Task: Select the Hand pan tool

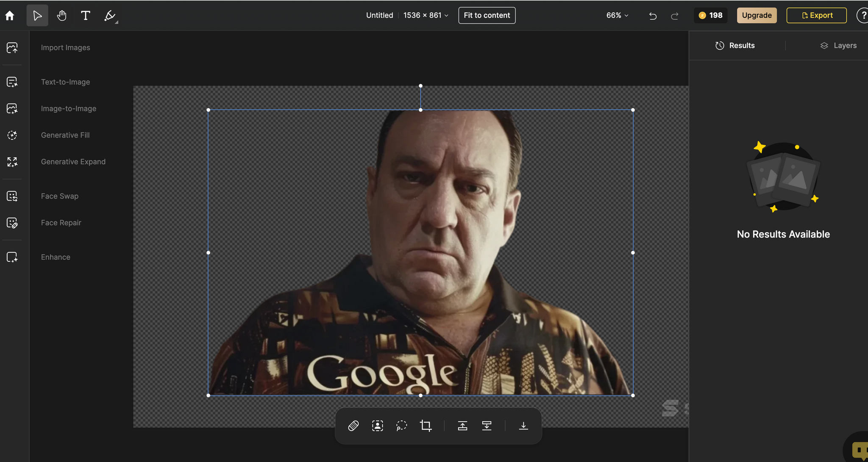Action: 61,16
